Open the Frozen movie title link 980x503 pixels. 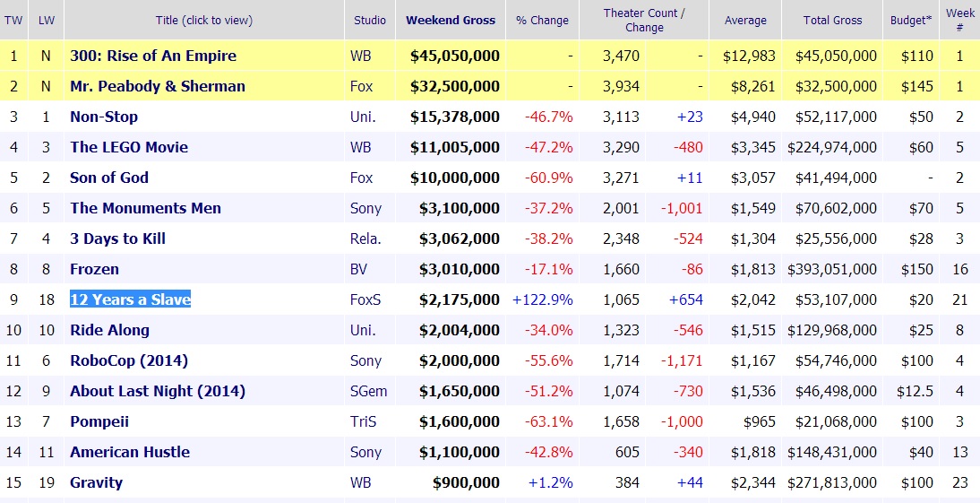click(x=94, y=269)
